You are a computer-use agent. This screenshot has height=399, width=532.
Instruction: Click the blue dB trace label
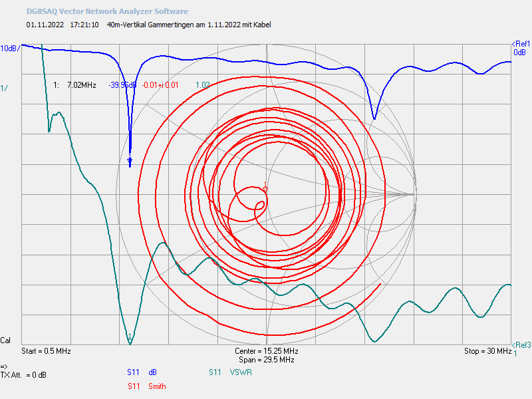tap(153, 372)
